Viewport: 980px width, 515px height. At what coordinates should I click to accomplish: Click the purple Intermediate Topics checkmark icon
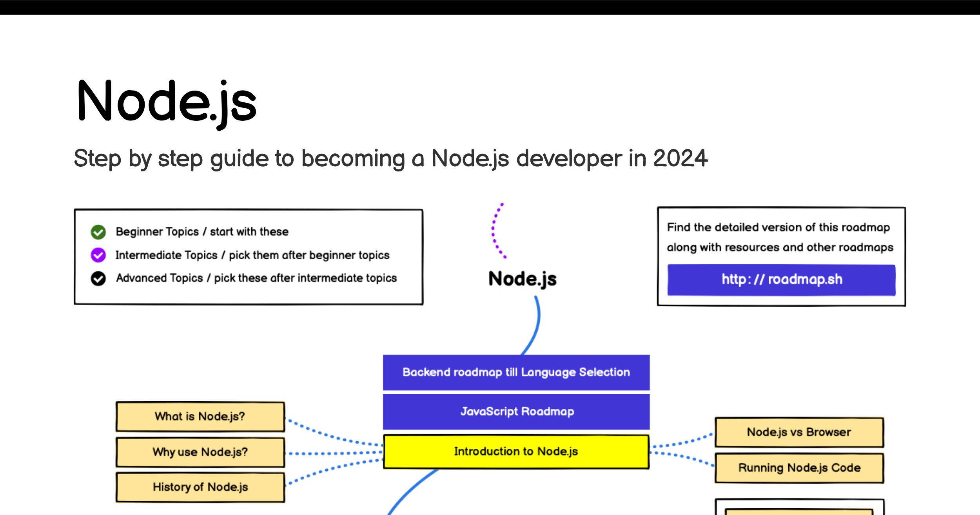[98, 255]
